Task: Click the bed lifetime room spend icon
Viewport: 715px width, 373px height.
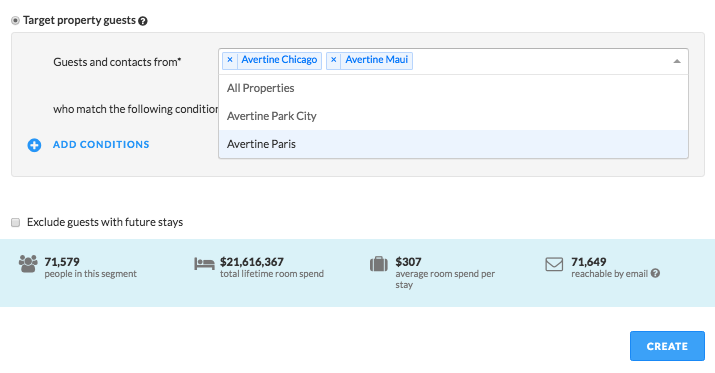Action: coord(204,264)
